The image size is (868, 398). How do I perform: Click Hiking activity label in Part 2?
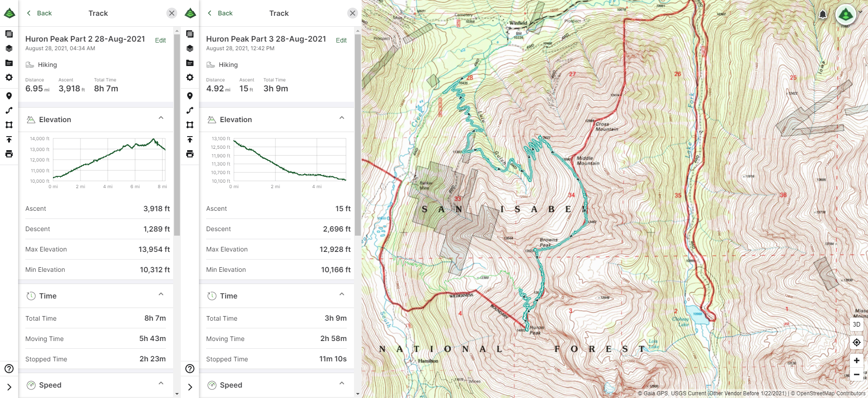47,65
